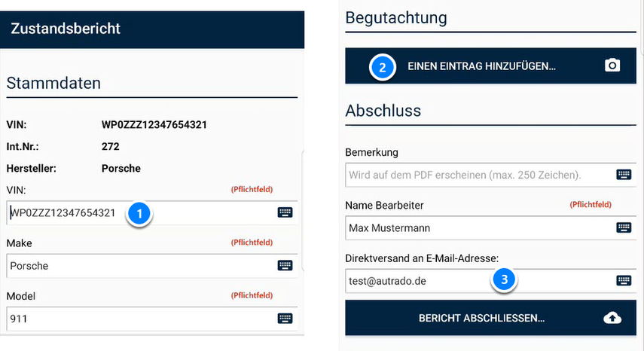Click keyboard icon in Make field

[285, 265]
